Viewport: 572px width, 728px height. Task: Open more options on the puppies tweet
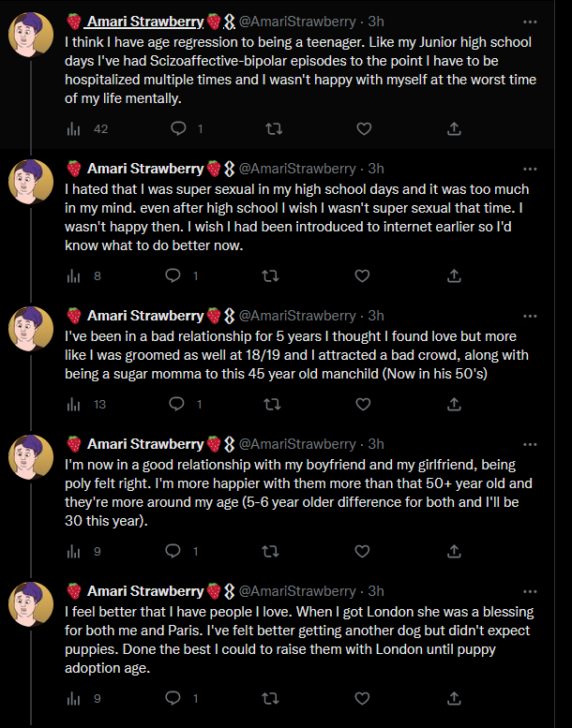530,591
